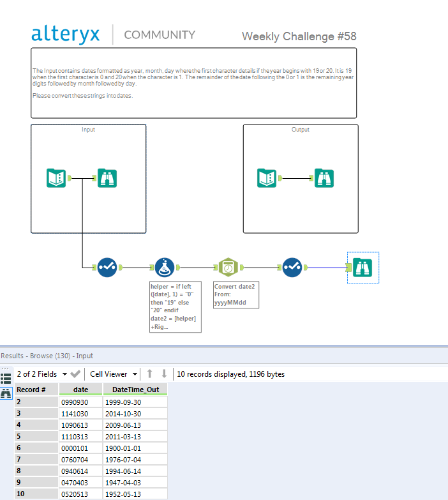Click the Weekly Challenge #58 heading
The image size is (448, 500).
[299, 36]
